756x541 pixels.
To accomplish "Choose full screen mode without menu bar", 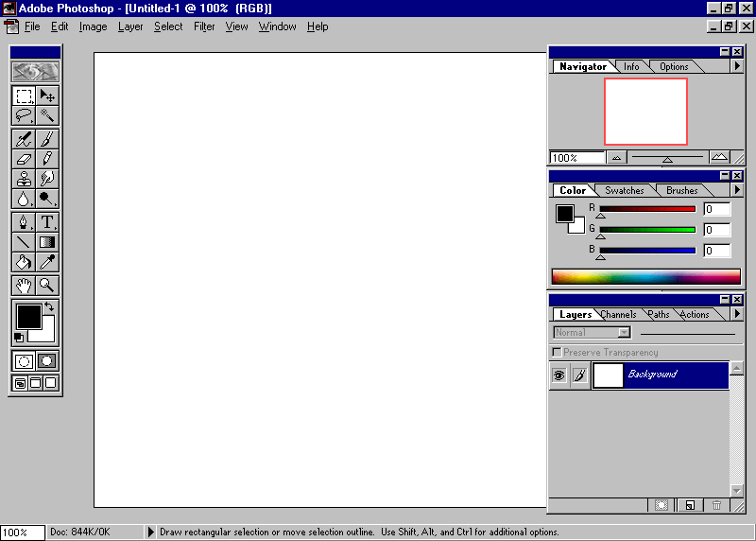I will 51,383.
